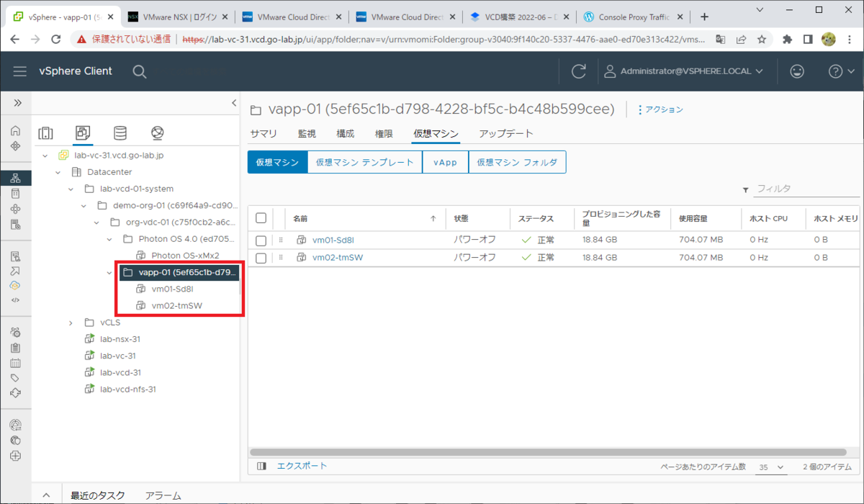Open the Administrator@VSPHERE.LOCAL user menu
The image size is (864, 504).
(x=684, y=71)
